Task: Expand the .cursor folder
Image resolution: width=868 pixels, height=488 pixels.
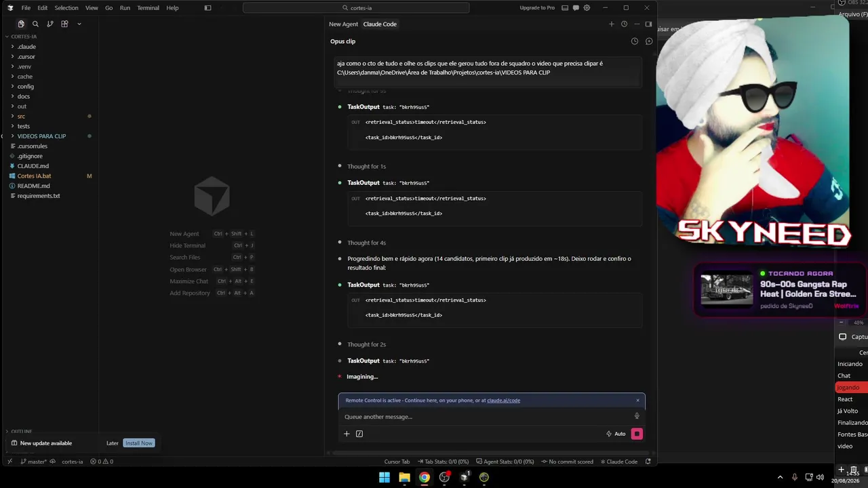Action: (x=26, y=57)
